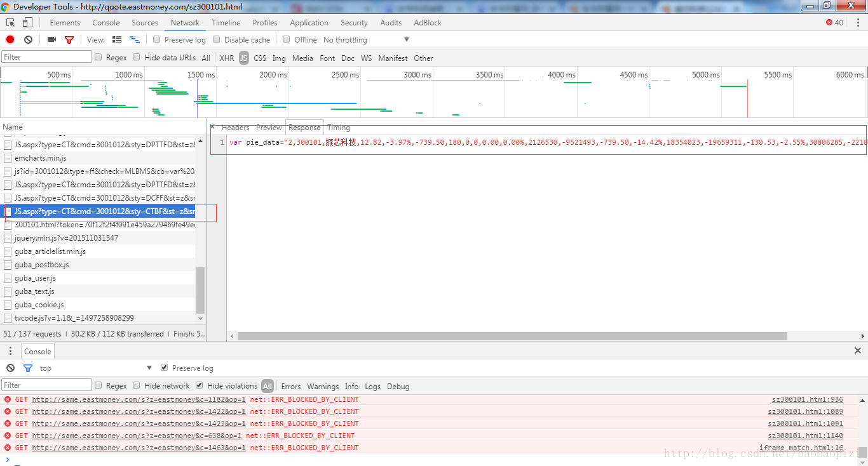Select the guba_cookie.js request
The image size is (868, 466).
tap(98, 305)
